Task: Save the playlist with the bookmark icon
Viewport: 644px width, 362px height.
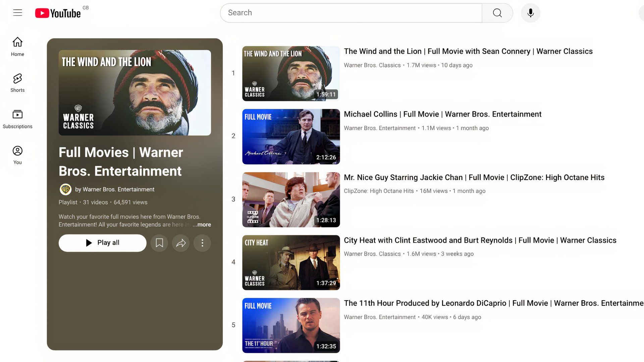Action: 159,243
